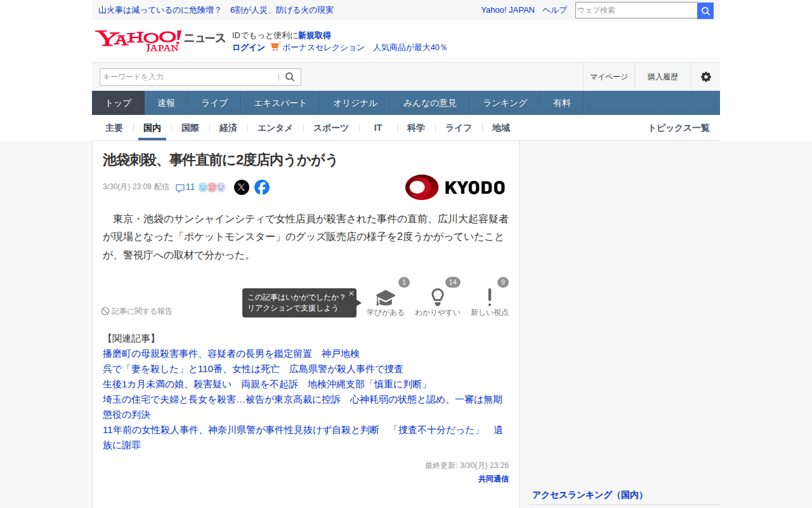The width and height of the screenshot is (812, 508).
Task: Select the 主要 category
Action: tap(114, 128)
